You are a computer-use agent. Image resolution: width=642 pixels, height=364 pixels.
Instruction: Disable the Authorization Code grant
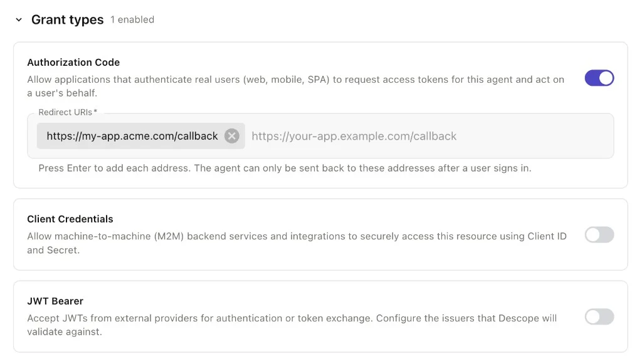pyautogui.click(x=599, y=78)
